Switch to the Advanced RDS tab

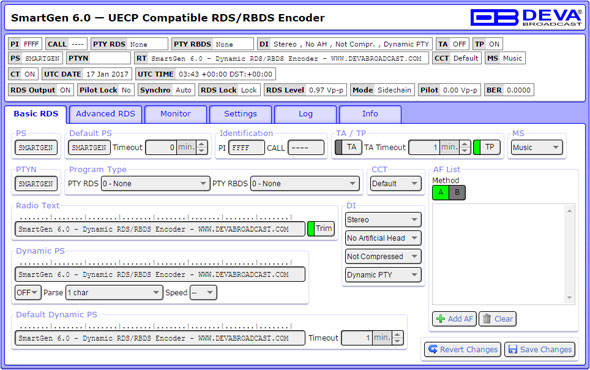click(x=105, y=114)
